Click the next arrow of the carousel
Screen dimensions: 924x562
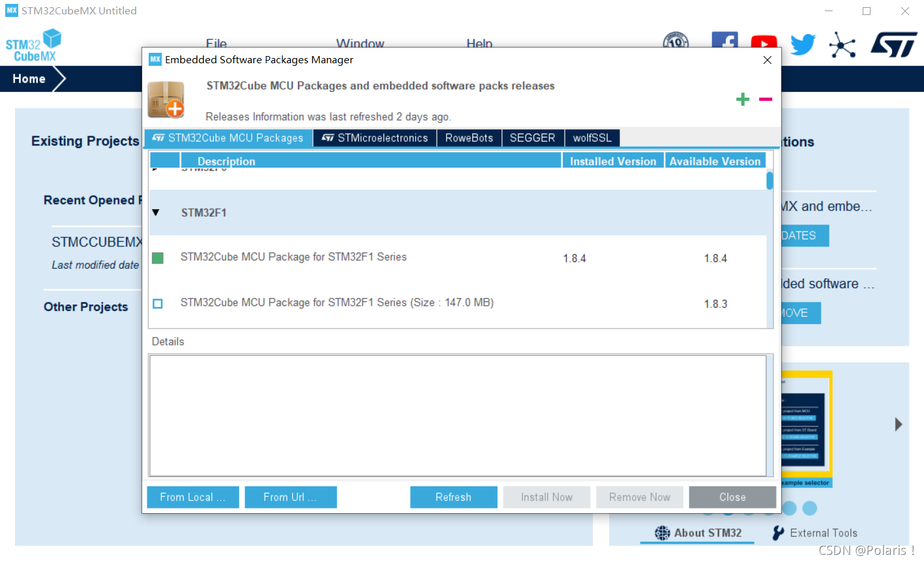899,424
